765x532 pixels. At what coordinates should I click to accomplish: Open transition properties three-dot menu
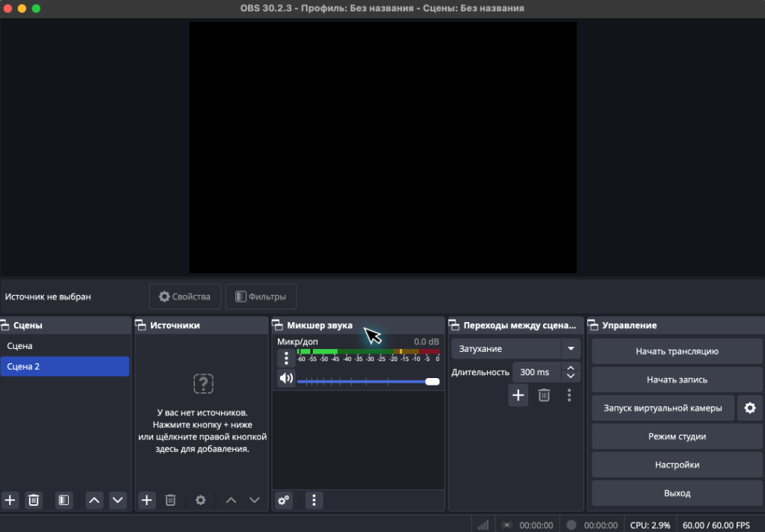point(569,395)
